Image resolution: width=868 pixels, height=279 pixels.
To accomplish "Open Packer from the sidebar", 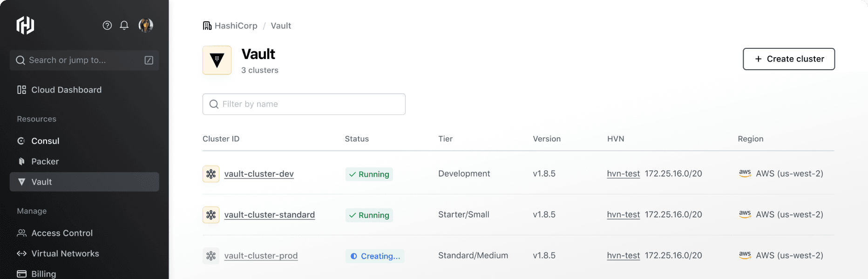I will (45, 161).
